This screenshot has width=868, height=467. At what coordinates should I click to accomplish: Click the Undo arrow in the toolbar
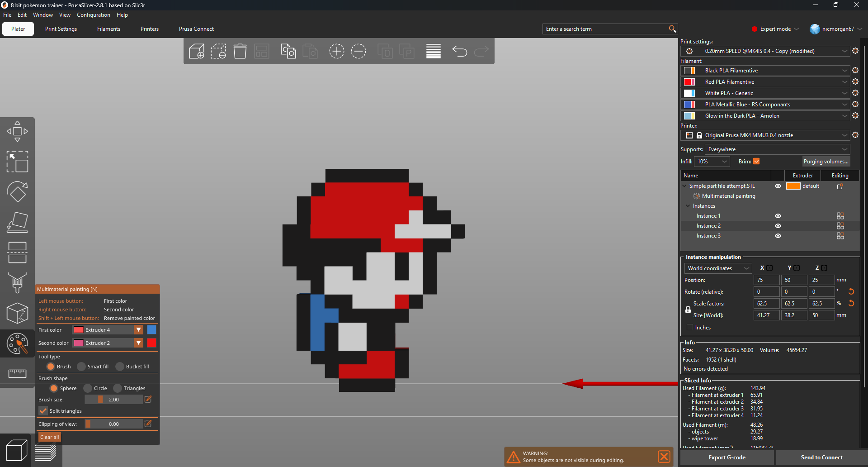tap(460, 51)
